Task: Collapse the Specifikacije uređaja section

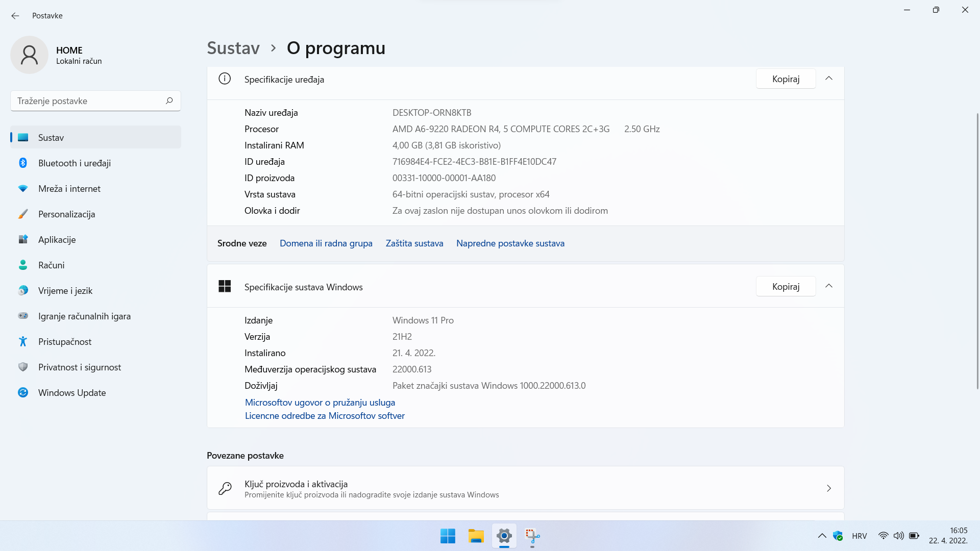Action: 829,79
